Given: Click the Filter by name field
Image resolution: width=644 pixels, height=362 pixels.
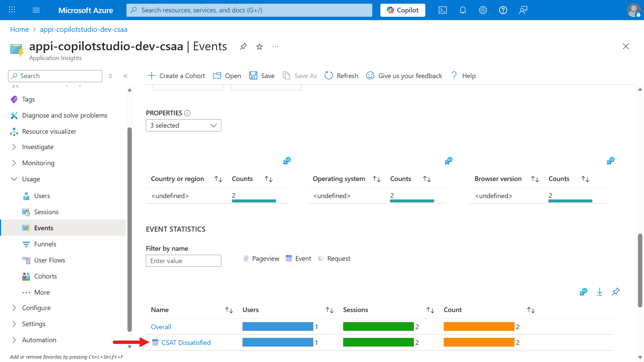Looking at the screenshot, I should [183, 261].
